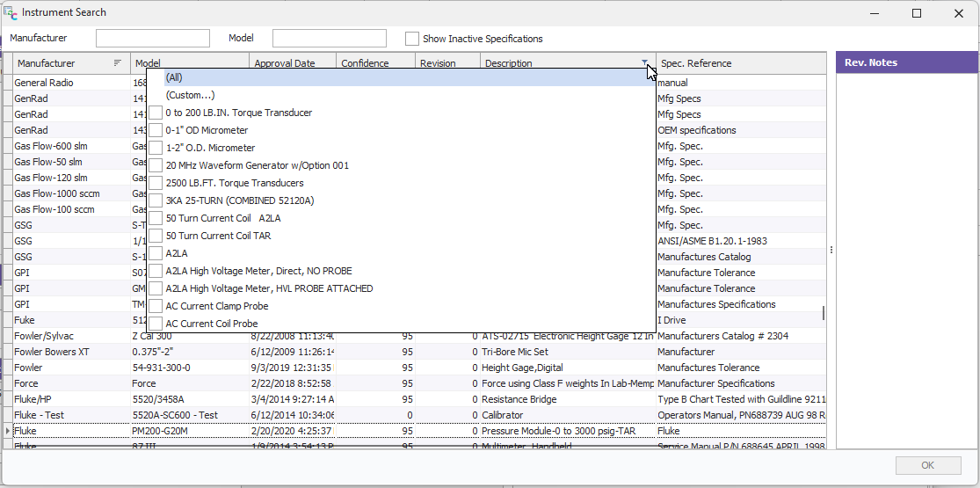This screenshot has height=488, width=980.
Task: Check the 0-1" OD Micrometer filter option
Action: [156, 130]
